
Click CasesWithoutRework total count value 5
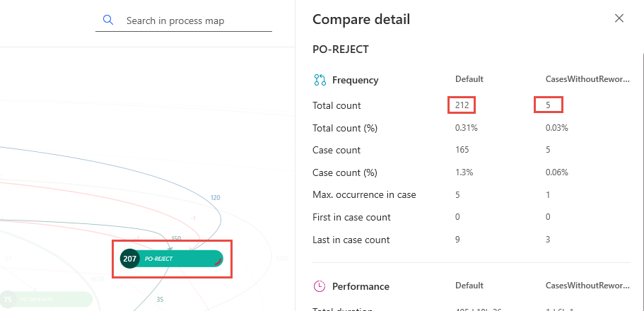pos(548,105)
